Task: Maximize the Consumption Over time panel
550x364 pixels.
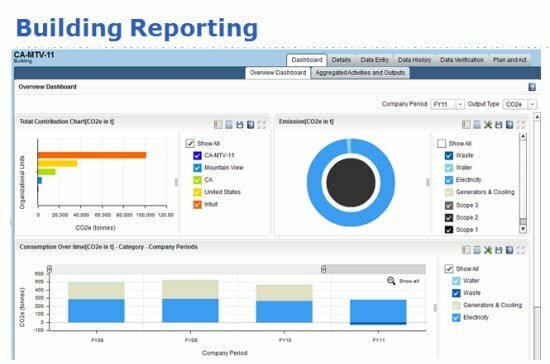Action: [521, 250]
